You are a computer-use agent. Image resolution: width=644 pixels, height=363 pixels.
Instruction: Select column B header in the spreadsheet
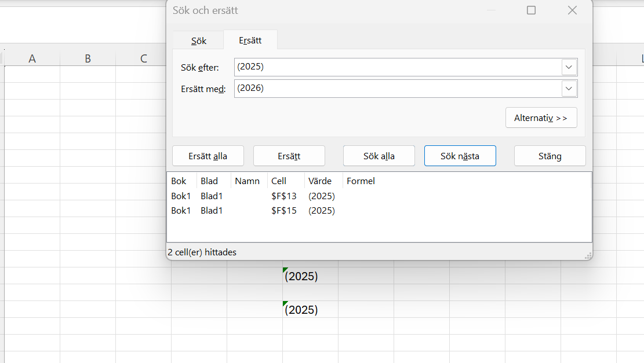pos(88,58)
